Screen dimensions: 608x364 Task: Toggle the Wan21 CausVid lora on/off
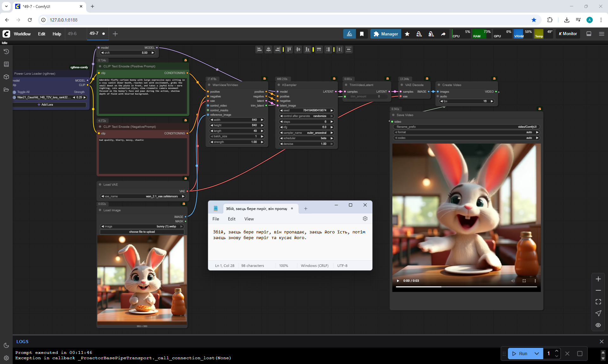click(x=15, y=97)
